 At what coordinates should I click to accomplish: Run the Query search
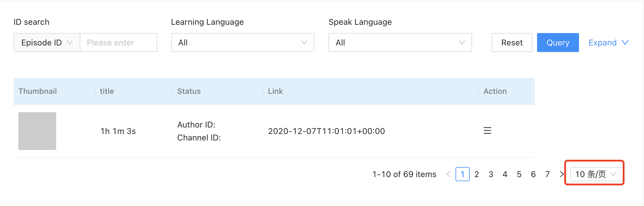click(558, 42)
